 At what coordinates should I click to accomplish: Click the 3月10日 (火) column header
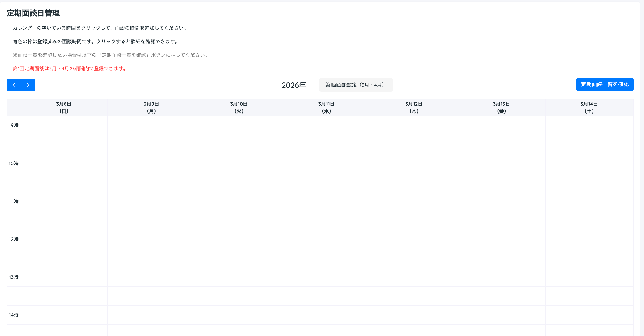point(239,107)
